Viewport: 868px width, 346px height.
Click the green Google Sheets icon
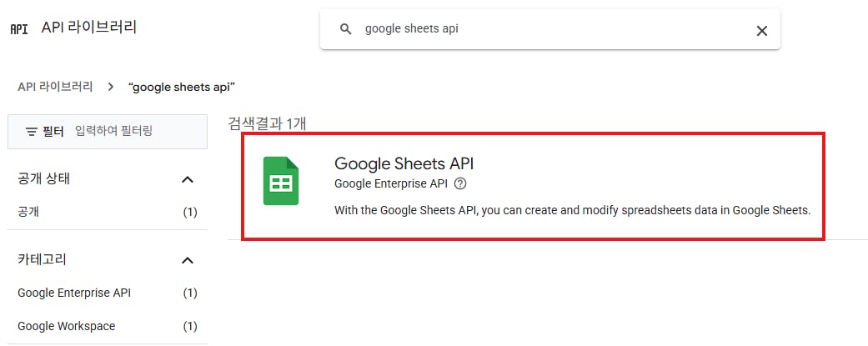(281, 181)
